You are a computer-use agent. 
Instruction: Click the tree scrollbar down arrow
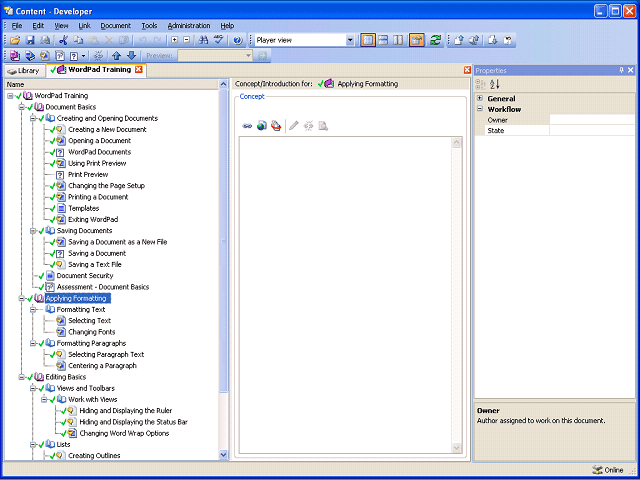coord(223,454)
